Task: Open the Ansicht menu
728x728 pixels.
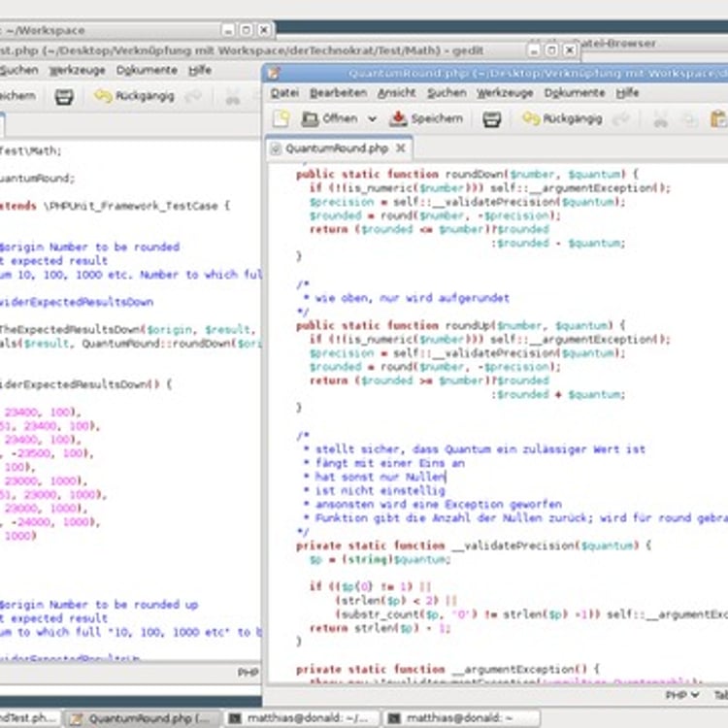Action: coord(396,93)
